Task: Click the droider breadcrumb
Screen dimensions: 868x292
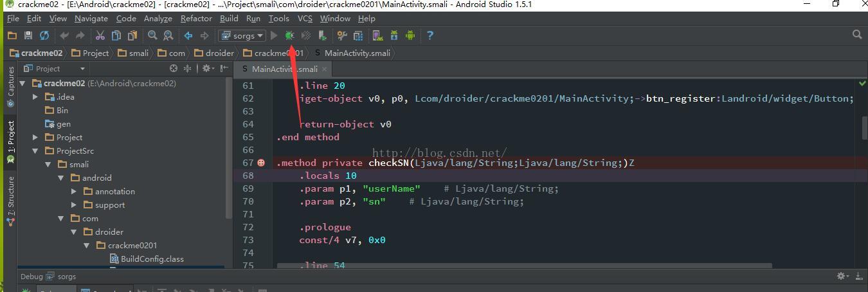Action: point(213,53)
